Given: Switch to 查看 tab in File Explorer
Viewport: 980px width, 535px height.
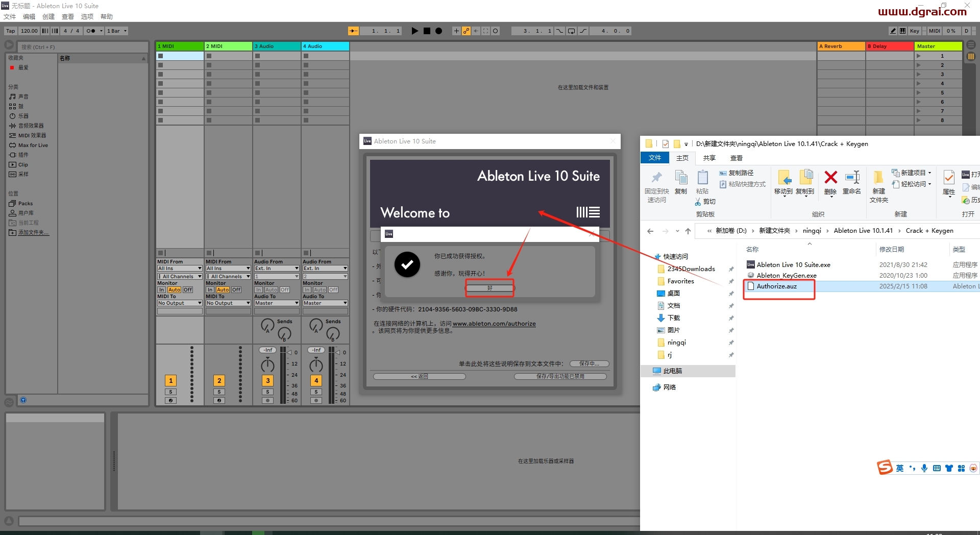Looking at the screenshot, I should (736, 158).
